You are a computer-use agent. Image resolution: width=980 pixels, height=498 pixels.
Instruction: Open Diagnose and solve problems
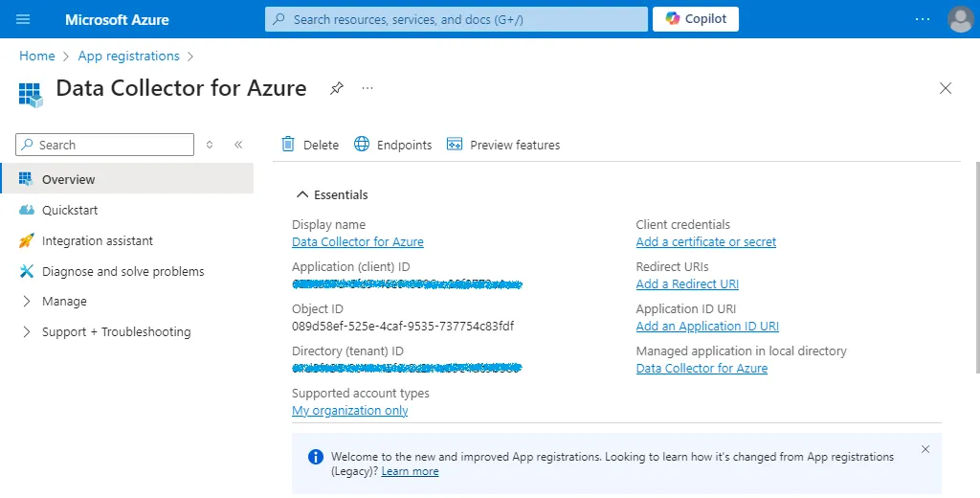(x=122, y=271)
